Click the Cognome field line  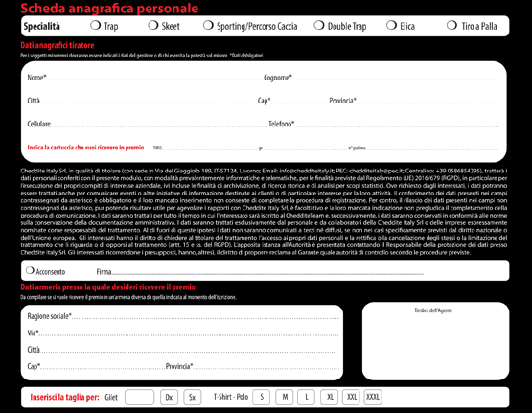coord(396,78)
